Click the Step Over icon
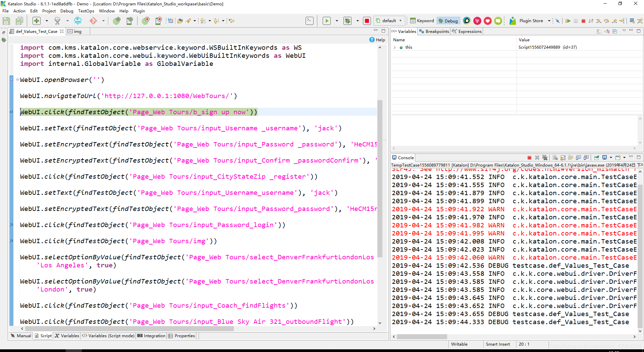This screenshot has width=644, height=352. click(606, 21)
